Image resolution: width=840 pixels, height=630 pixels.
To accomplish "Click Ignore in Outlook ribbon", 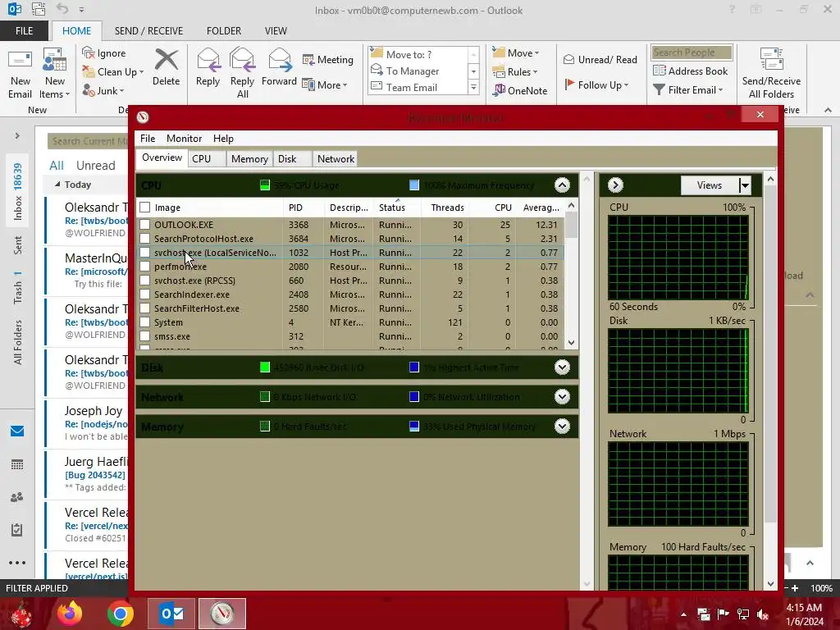I will pos(104,53).
